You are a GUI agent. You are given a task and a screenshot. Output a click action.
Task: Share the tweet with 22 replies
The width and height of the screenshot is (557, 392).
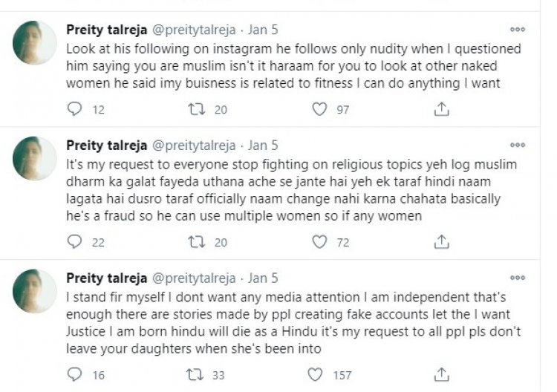coord(441,242)
